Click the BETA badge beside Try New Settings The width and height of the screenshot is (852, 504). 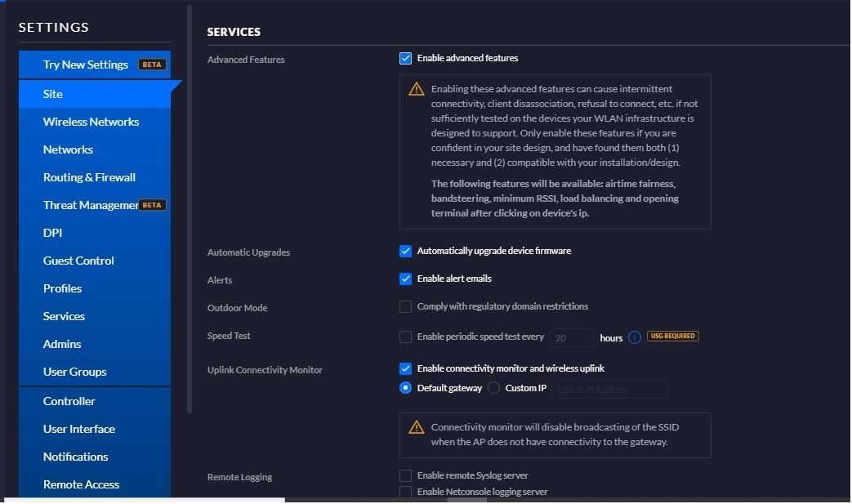[x=152, y=65]
